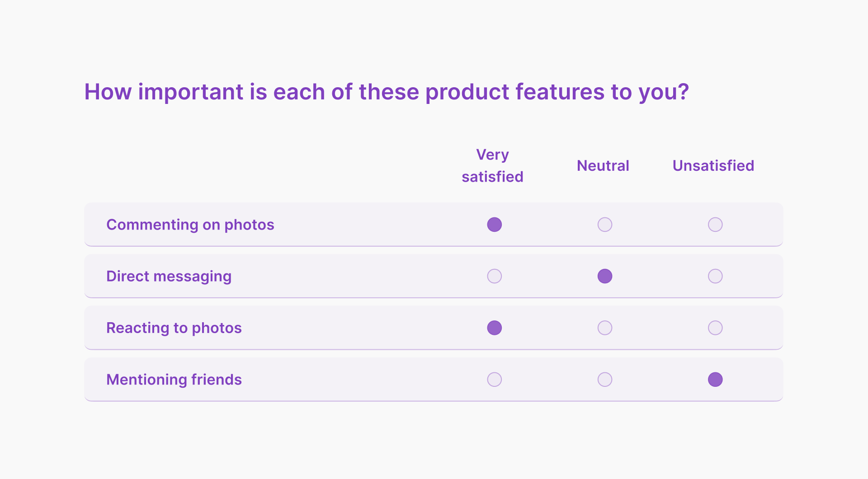Select Very satisfied for Mentioning friends
868x479 pixels.
click(494, 380)
